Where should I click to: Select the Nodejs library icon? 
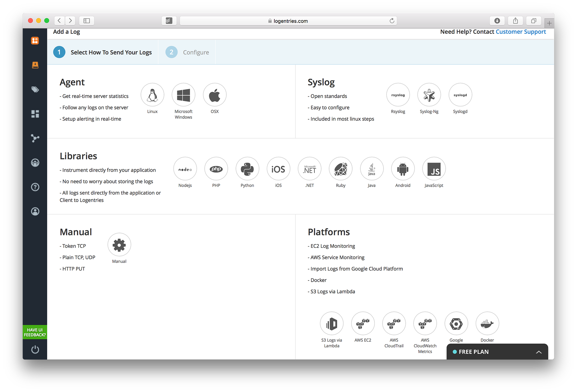coord(185,169)
